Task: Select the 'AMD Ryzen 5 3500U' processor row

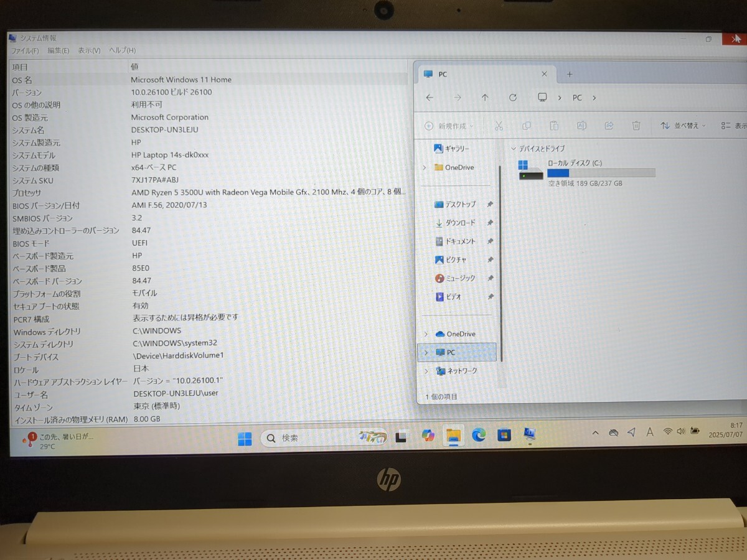Action: pyautogui.click(x=210, y=192)
